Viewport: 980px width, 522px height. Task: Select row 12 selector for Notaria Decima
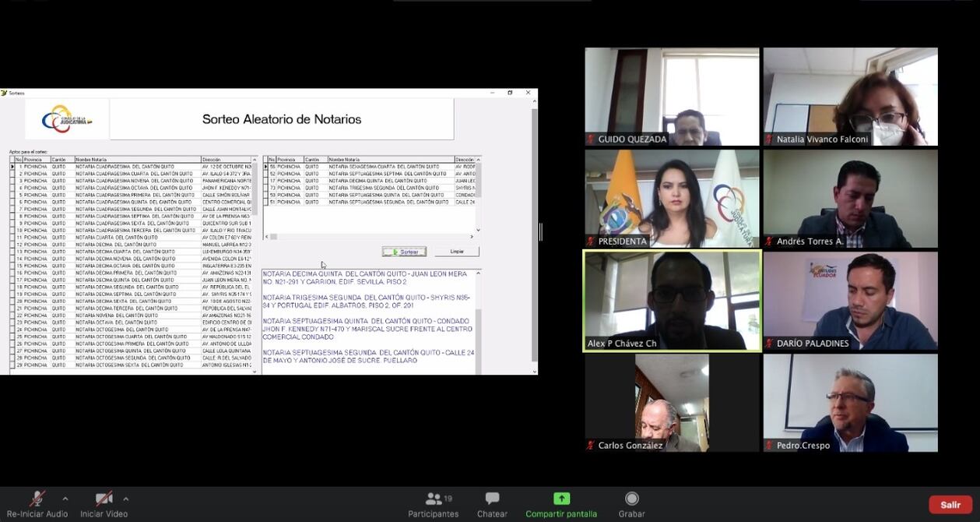(12, 245)
